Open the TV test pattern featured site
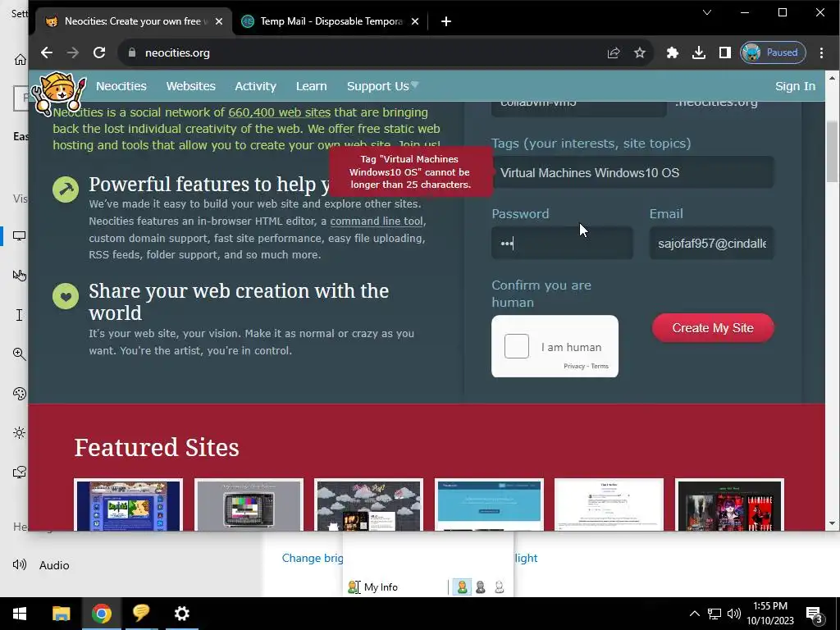This screenshot has width=840, height=630. click(249, 504)
